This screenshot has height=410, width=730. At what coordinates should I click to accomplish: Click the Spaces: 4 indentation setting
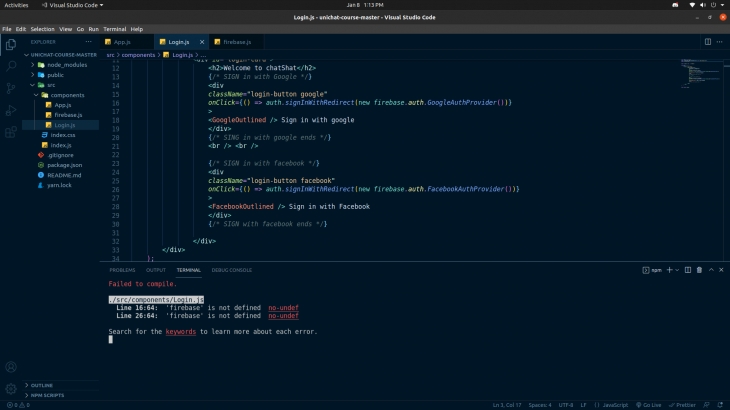[x=540, y=405]
